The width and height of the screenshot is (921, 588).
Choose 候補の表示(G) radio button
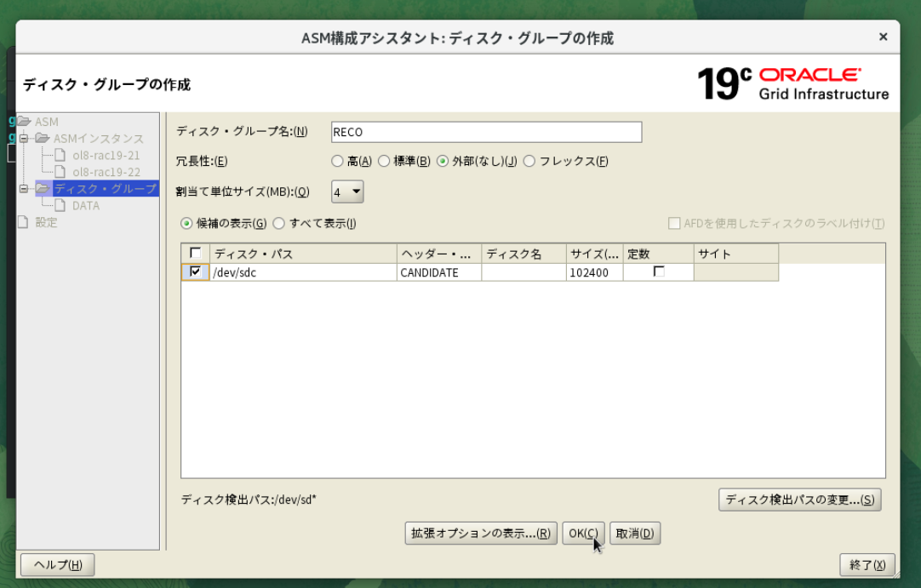point(186,223)
